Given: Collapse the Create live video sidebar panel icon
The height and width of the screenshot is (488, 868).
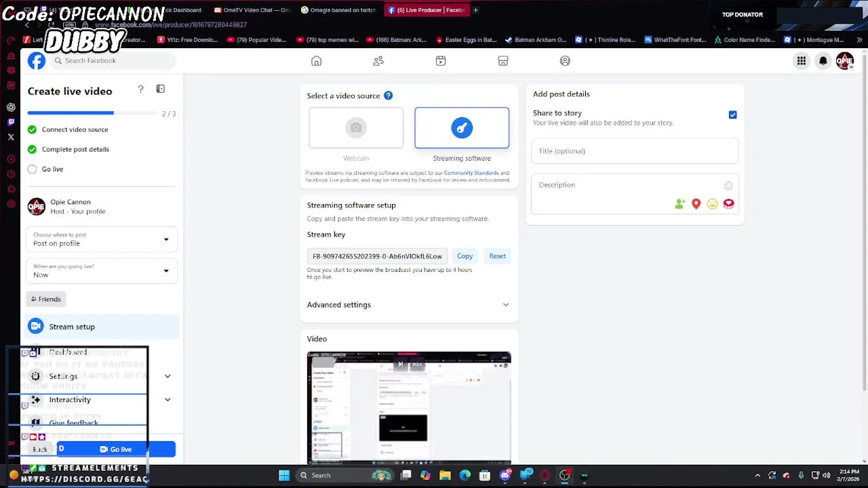Looking at the screenshot, I should pos(161,89).
